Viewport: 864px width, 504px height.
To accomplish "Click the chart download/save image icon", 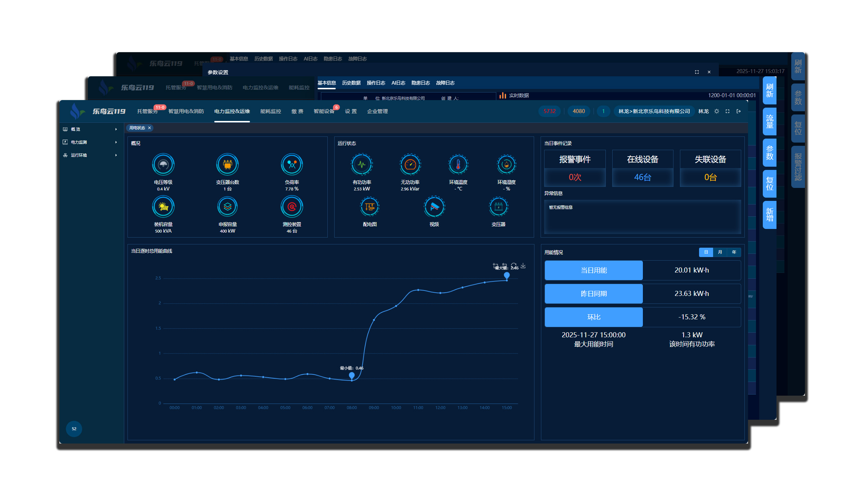I will [x=523, y=266].
